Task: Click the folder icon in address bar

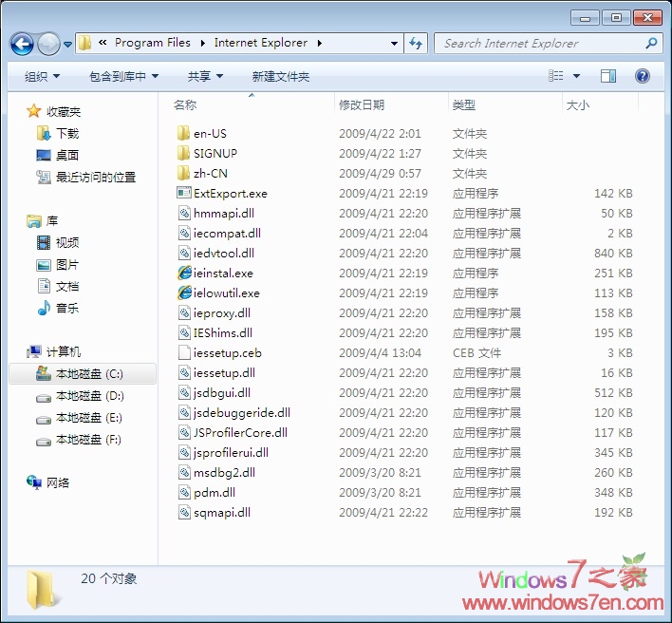Action: coord(85,43)
